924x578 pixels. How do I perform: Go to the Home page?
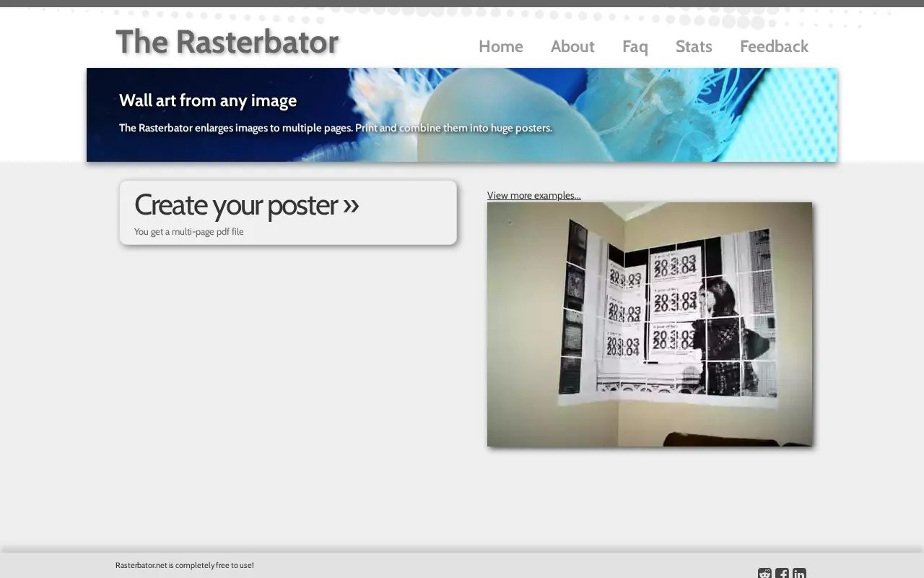click(501, 46)
